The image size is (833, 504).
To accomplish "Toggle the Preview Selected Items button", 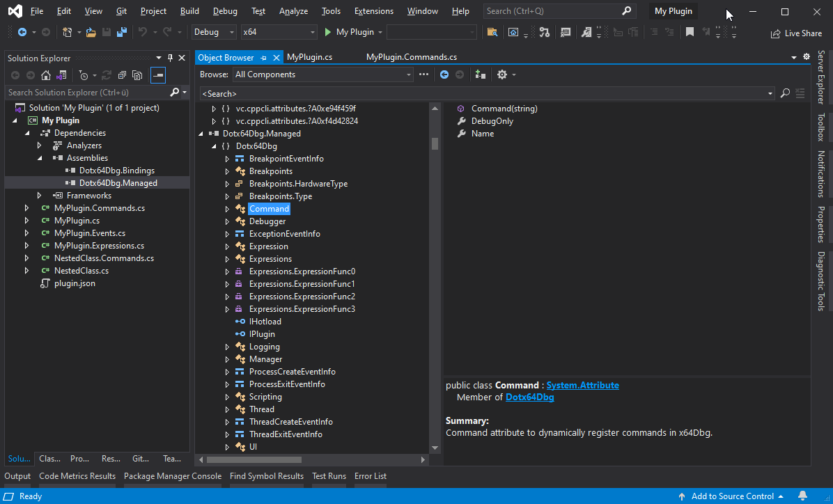I will pyautogui.click(x=158, y=75).
